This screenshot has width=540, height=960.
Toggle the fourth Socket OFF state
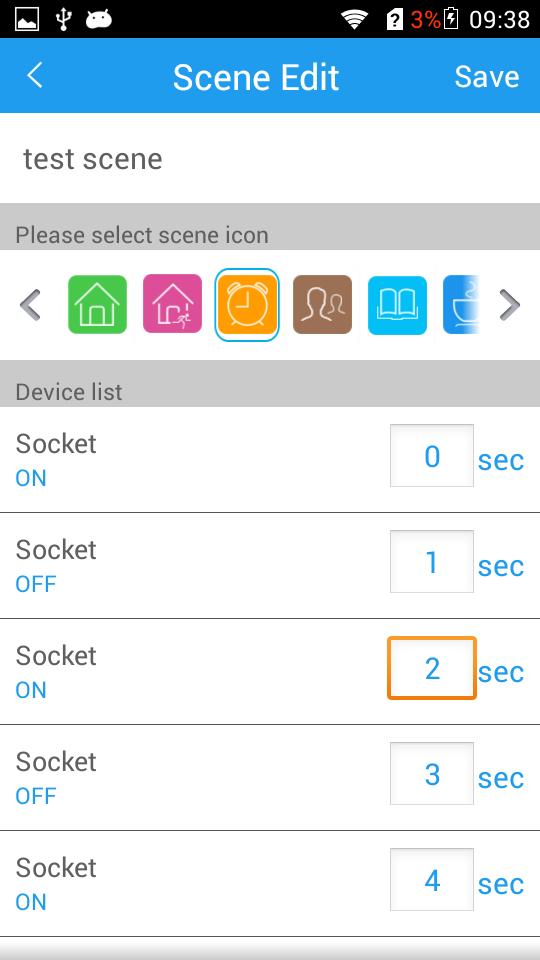pyautogui.click(x=36, y=796)
